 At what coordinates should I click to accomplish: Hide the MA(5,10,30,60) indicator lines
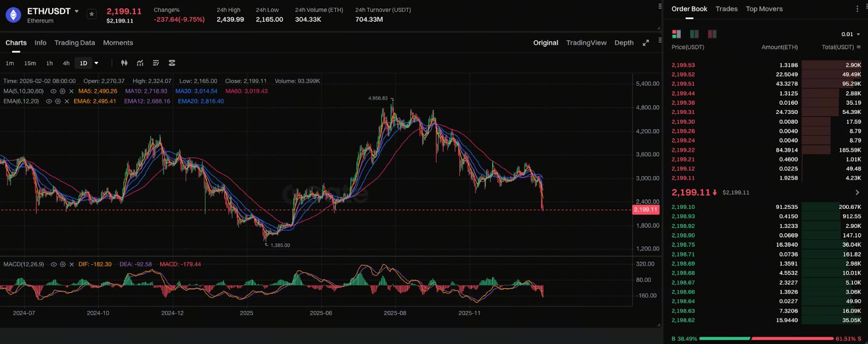coord(53,91)
